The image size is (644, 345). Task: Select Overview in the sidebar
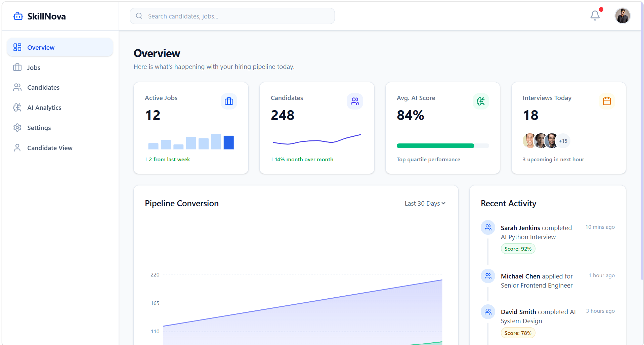pos(60,47)
